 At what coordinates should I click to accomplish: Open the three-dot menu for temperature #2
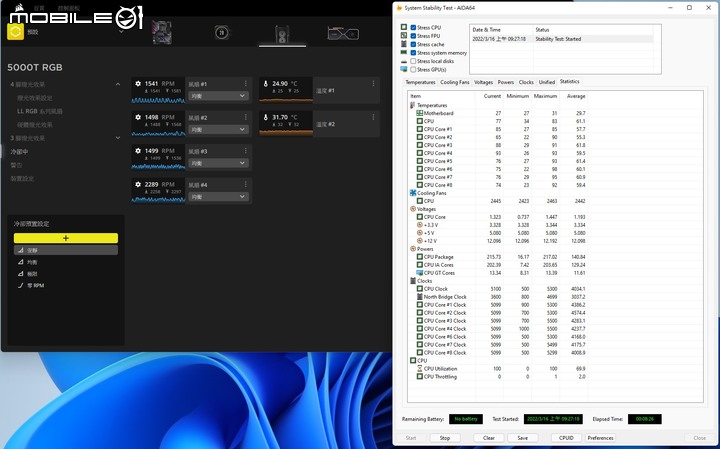pyautogui.click(x=373, y=117)
